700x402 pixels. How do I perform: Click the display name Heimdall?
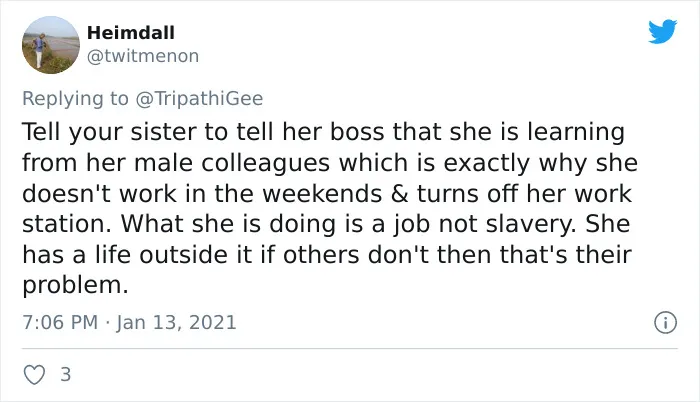pyautogui.click(x=131, y=33)
